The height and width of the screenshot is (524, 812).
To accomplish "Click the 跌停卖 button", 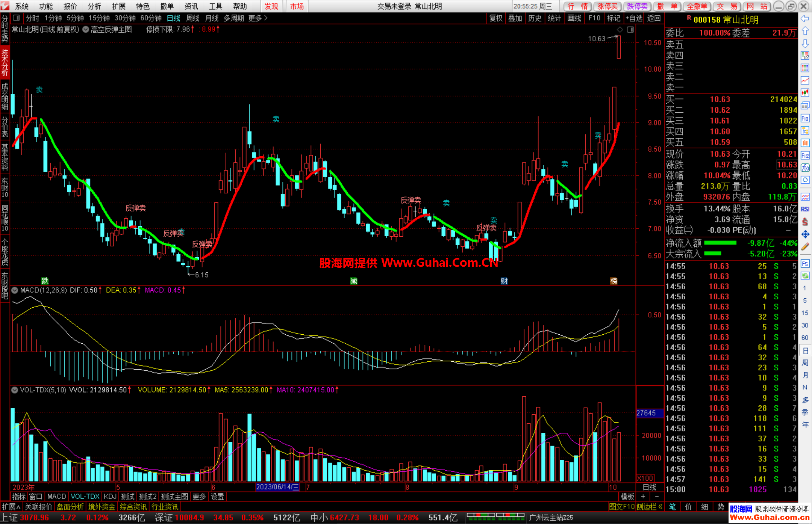I will pos(638,6).
